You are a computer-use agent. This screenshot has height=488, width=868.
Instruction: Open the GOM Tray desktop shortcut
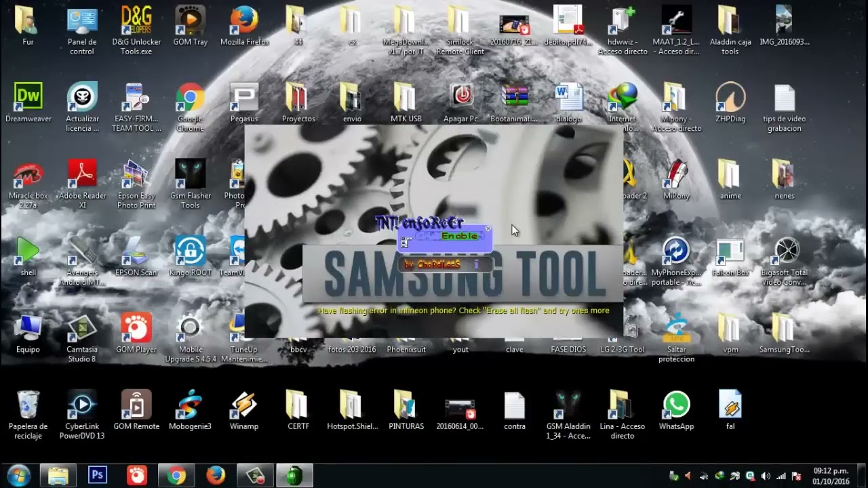click(x=191, y=27)
